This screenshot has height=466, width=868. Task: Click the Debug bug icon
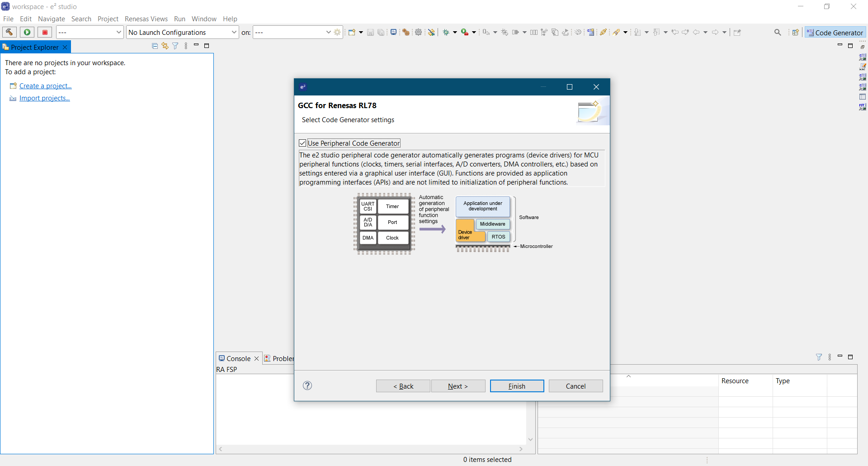(x=446, y=32)
